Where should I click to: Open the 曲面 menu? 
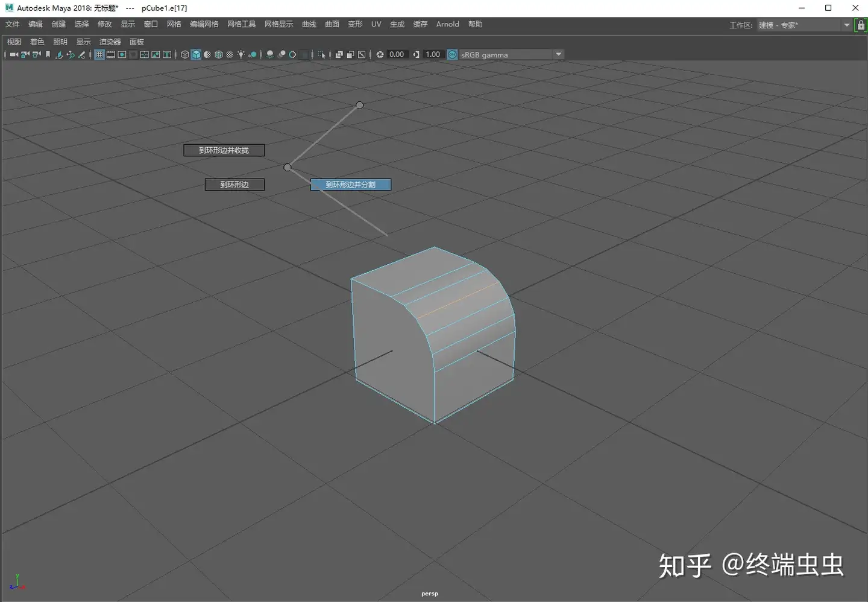[332, 24]
